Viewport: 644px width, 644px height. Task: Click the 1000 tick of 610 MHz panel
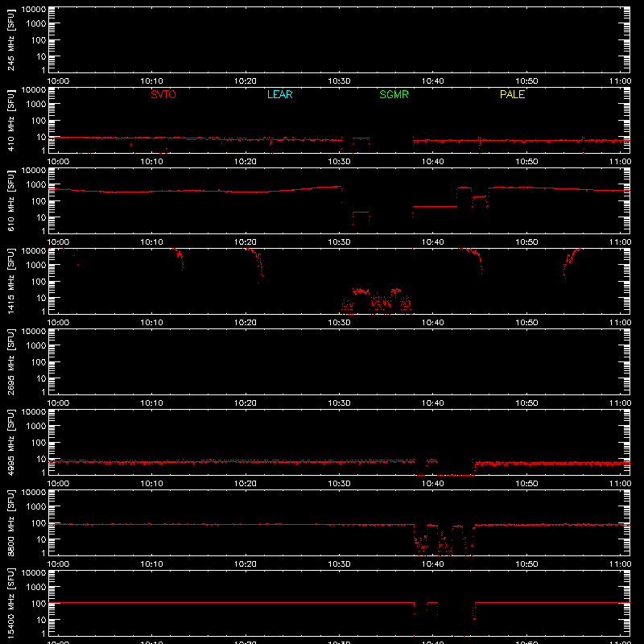(36, 185)
